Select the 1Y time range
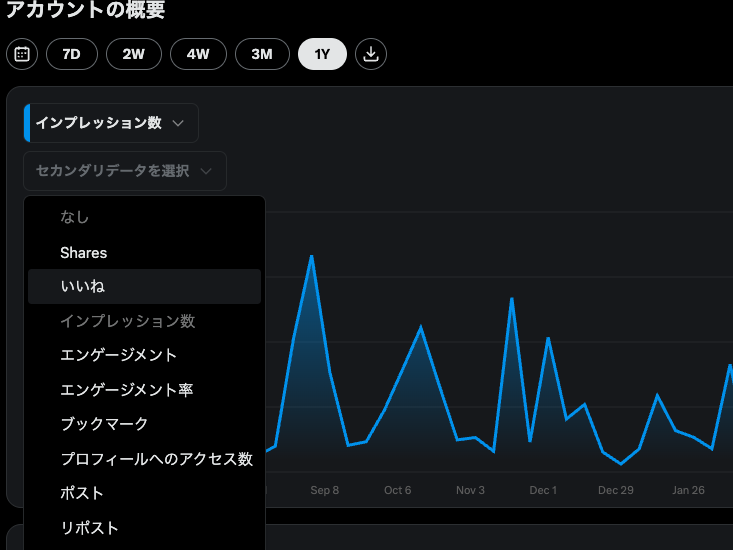Screen dimensions: 733x550 point(323,54)
